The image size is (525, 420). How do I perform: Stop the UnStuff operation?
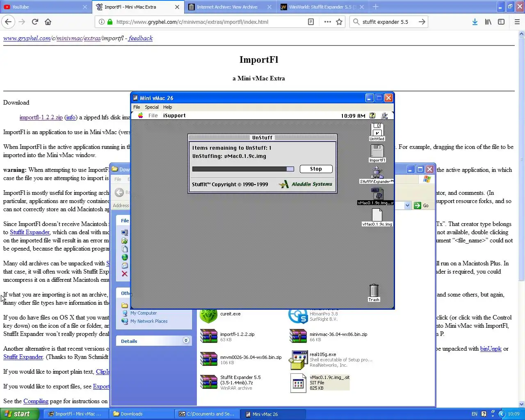click(316, 169)
